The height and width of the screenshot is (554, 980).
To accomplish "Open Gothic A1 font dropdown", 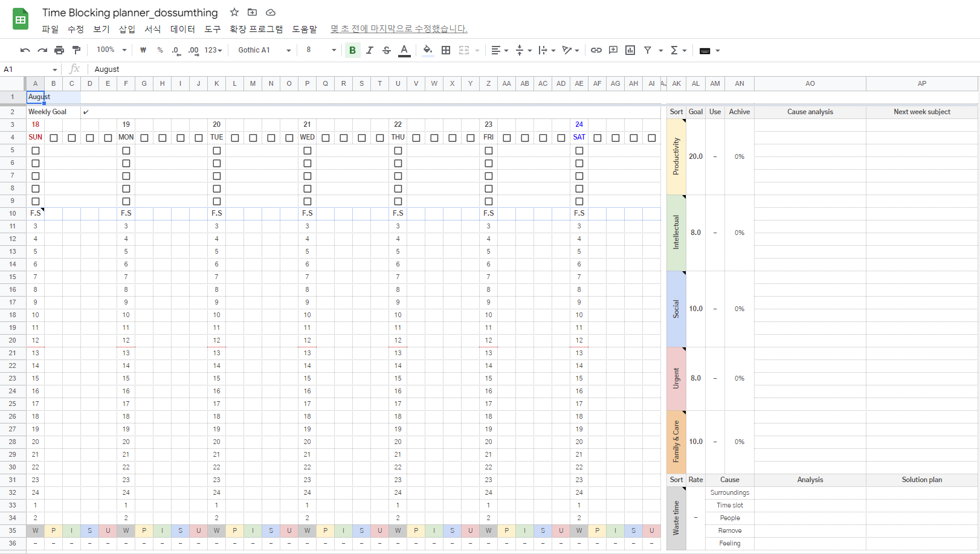I will coord(264,50).
